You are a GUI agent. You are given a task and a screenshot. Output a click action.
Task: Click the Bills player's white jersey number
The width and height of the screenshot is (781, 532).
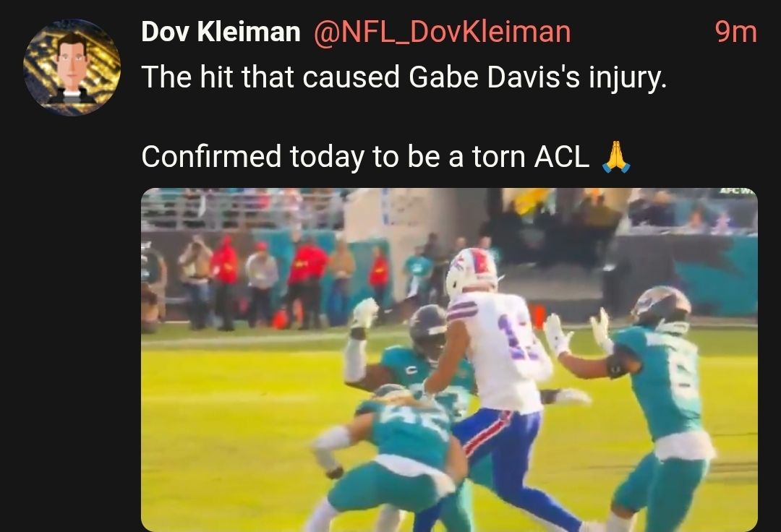coord(518,338)
